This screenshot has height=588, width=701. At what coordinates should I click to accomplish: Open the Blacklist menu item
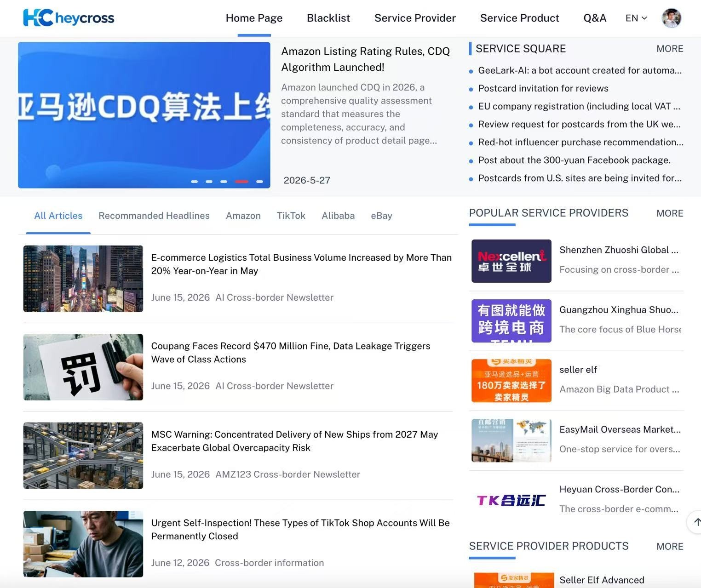click(328, 18)
